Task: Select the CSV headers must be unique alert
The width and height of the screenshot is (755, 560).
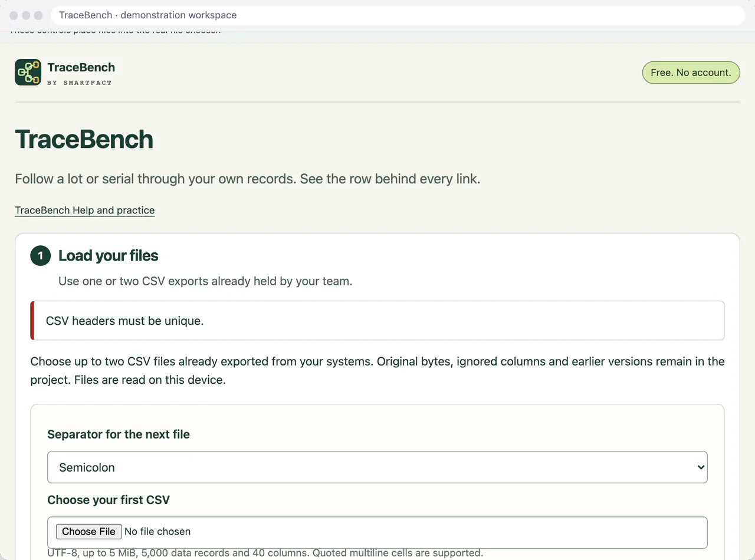Action: coord(377,321)
